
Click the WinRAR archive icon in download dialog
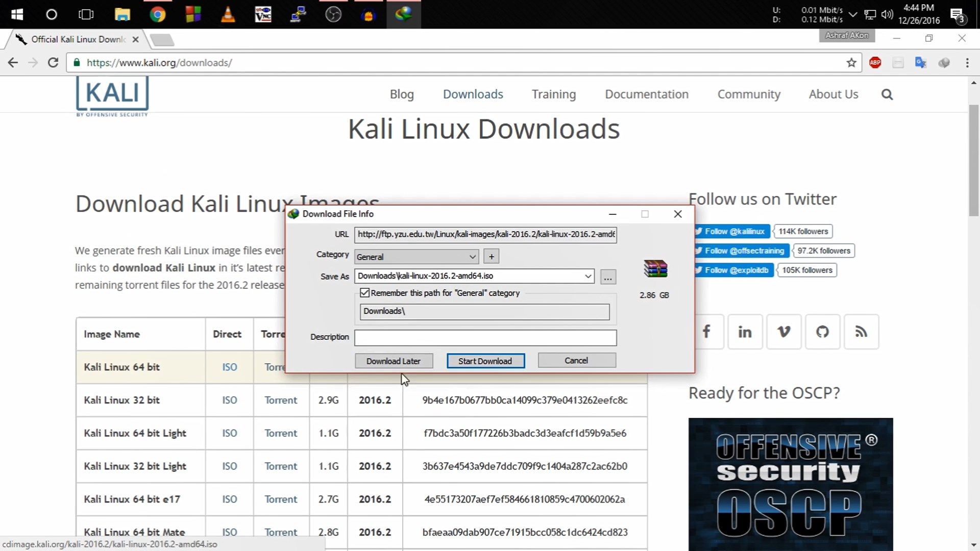click(655, 269)
